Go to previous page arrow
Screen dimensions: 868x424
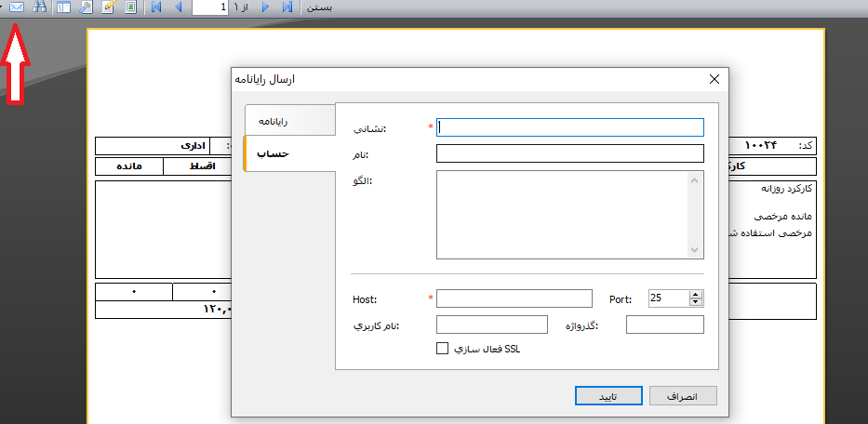(179, 7)
